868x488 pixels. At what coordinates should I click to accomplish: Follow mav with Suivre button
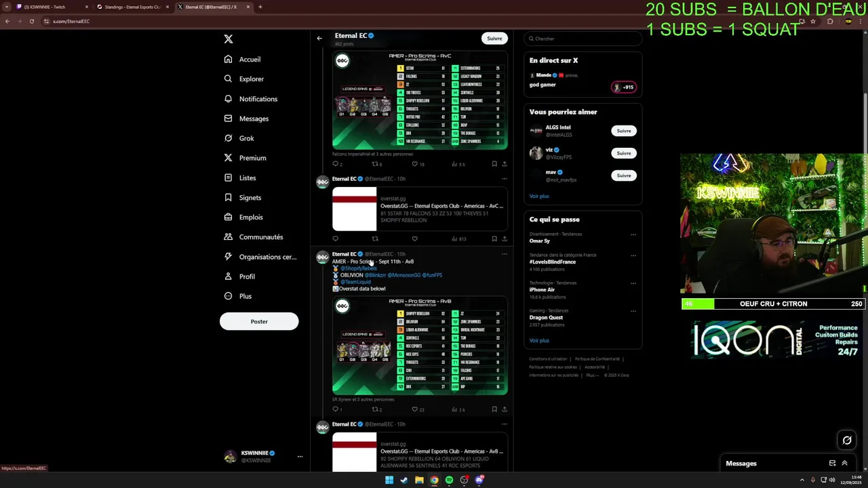624,176
